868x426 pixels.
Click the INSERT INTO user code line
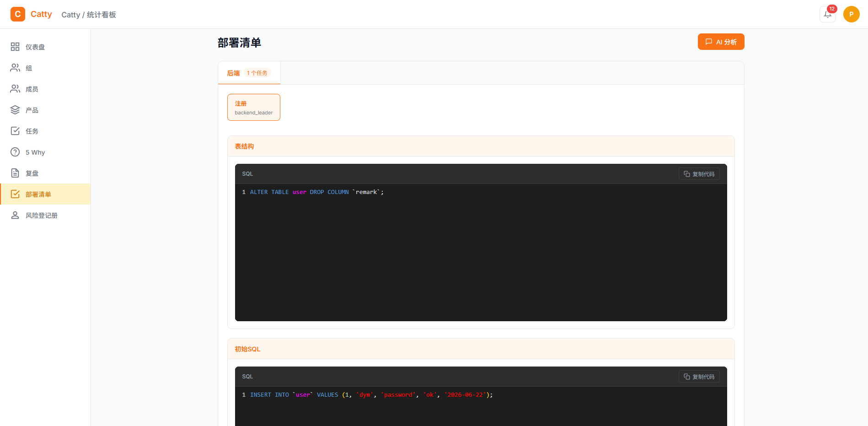click(x=371, y=395)
